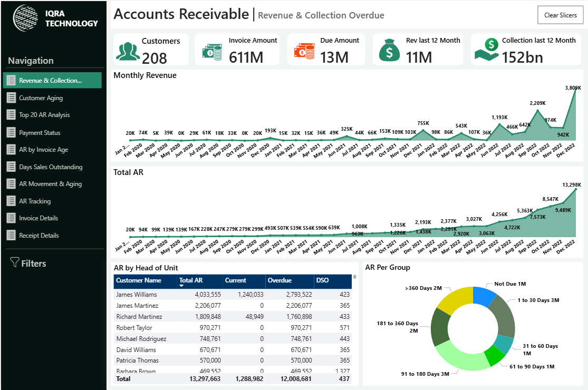This screenshot has width=588, height=390.
Task: Click the Invoice Amount cash icon
Action: coord(212,51)
